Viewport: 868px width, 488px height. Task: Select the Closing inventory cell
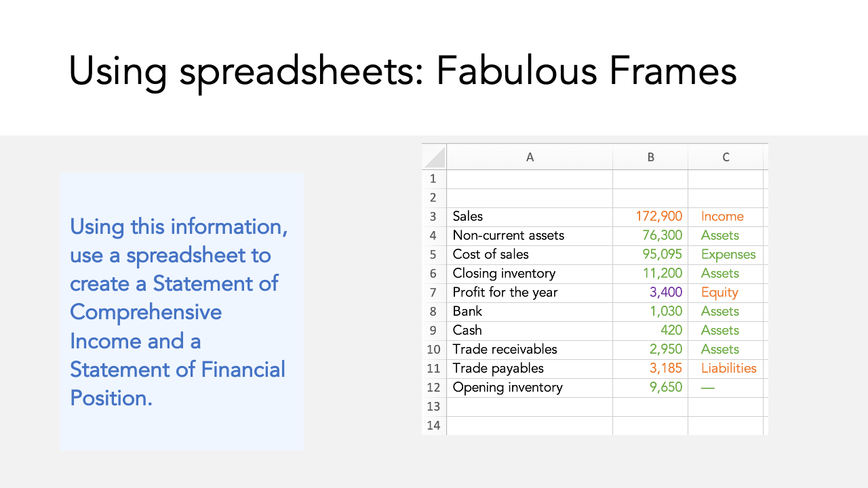530,274
